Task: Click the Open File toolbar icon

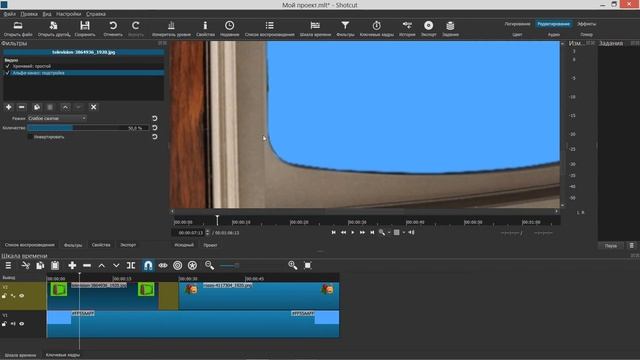Action: click(18, 26)
